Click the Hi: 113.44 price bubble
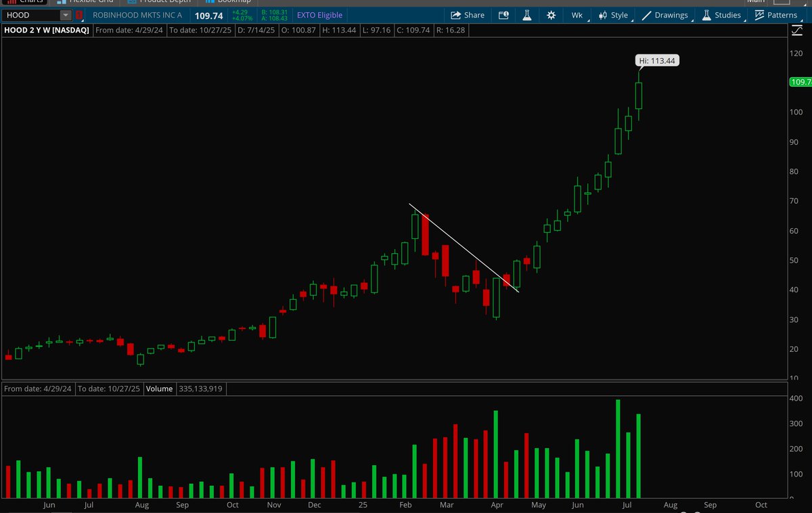Screen dimensions: 812x513 (658, 61)
